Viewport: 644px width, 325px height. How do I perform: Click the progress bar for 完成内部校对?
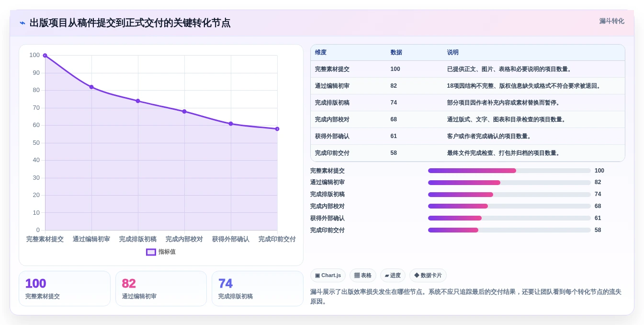(x=509, y=206)
